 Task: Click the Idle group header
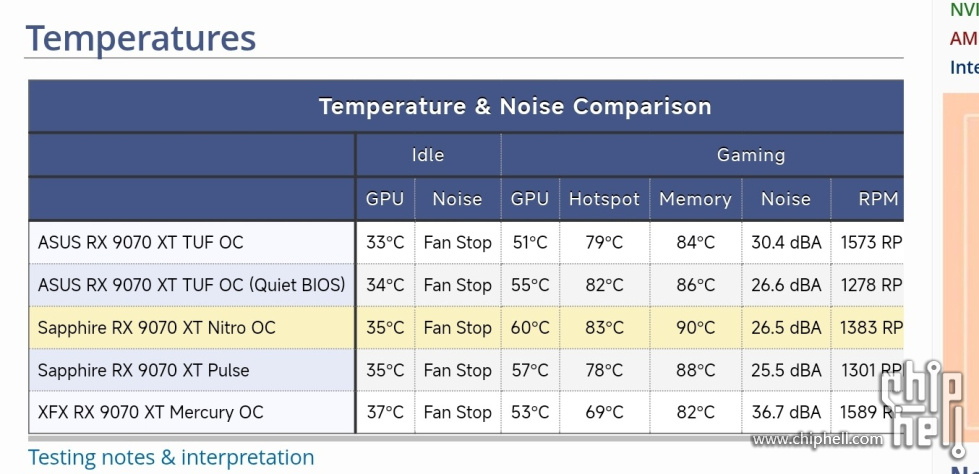[x=428, y=155]
